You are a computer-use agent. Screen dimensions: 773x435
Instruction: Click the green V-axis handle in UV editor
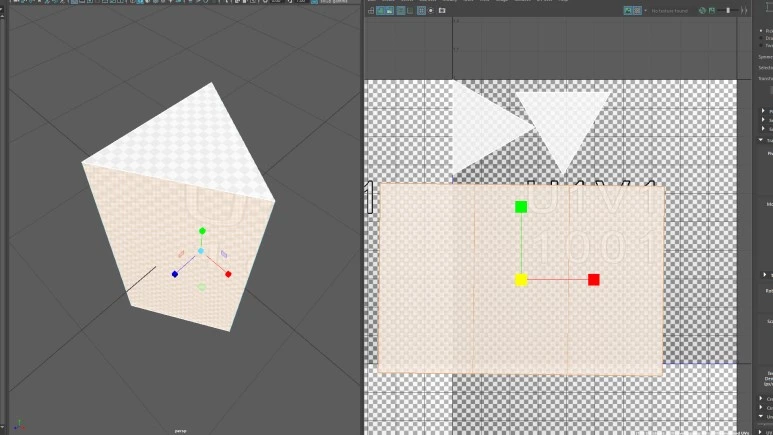(x=521, y=207)
